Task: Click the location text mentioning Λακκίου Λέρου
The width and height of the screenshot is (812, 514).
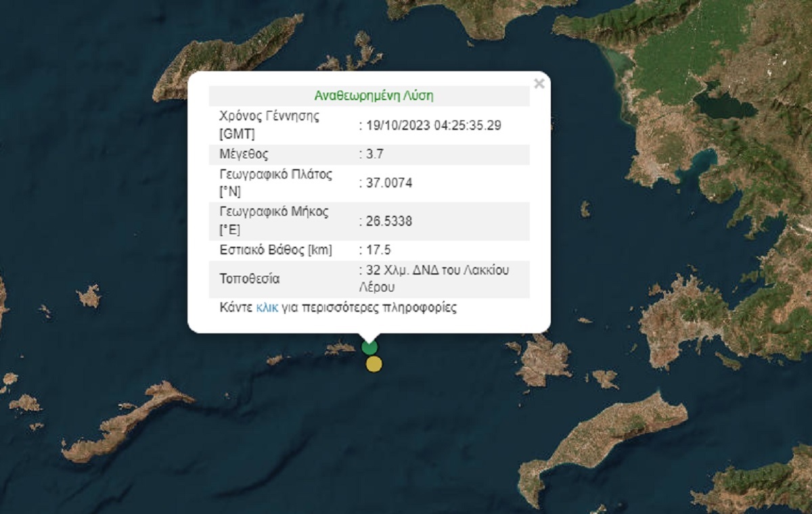Action: pos(433,279)
